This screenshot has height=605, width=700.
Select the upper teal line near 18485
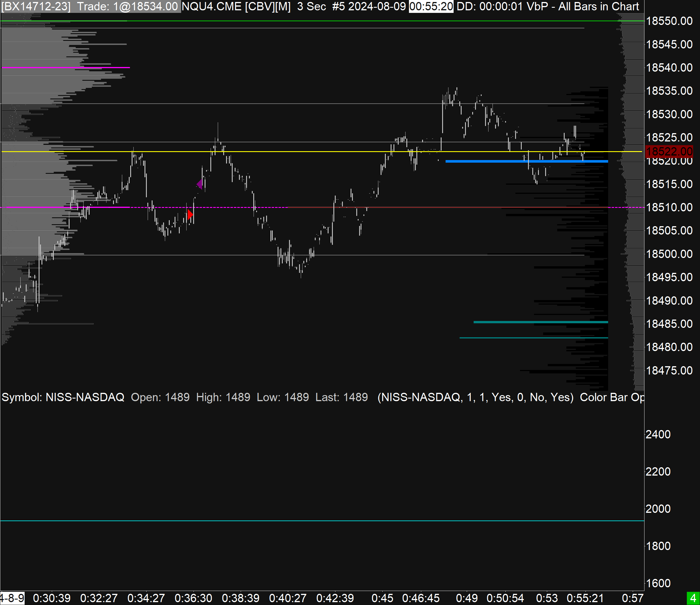point(541,322)
